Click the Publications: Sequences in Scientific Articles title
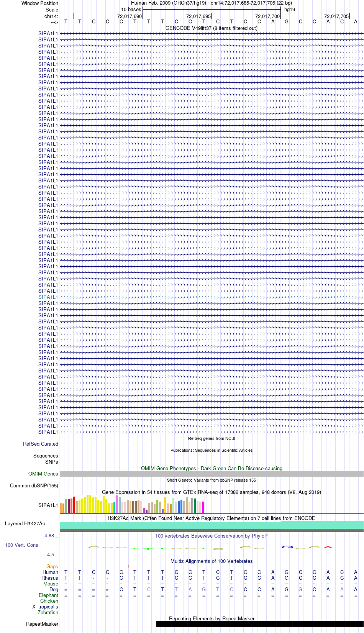This screenshot has width=364, height=633. tap(212, 450)
